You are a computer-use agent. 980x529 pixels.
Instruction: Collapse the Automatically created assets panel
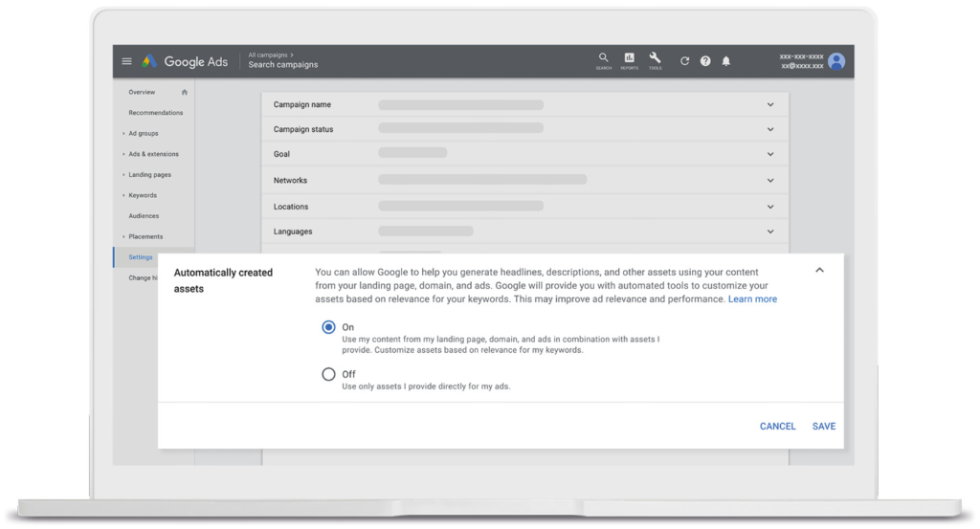[x=819, y=271]
